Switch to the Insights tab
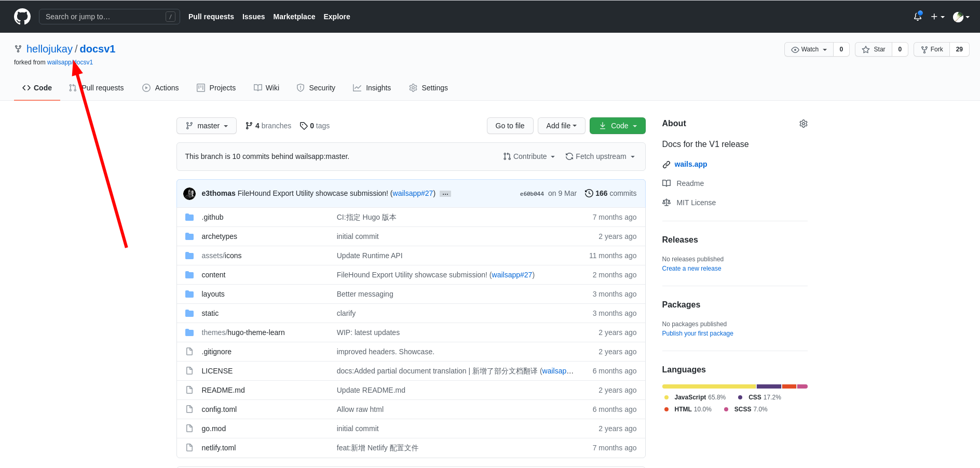Screen dimensions: 980x468 point(372,88)
